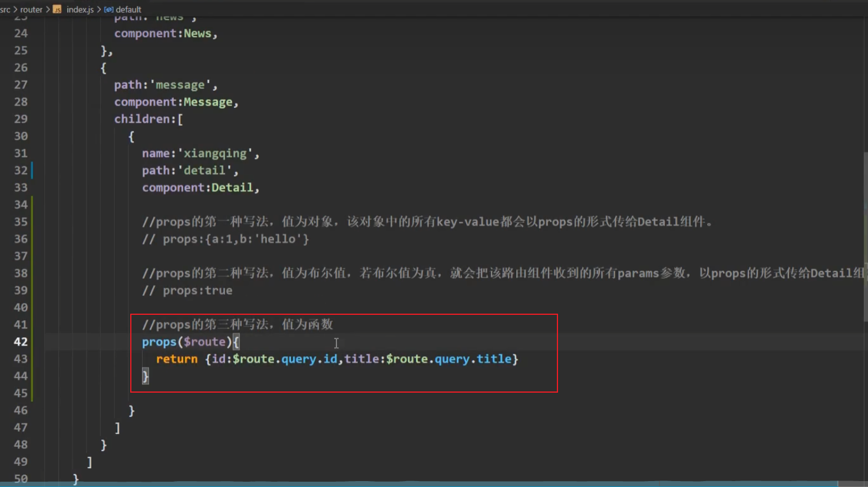Open the default symbol breadcrumb
The width and height of the screenshot is (868, 487).
click(128, 9)
